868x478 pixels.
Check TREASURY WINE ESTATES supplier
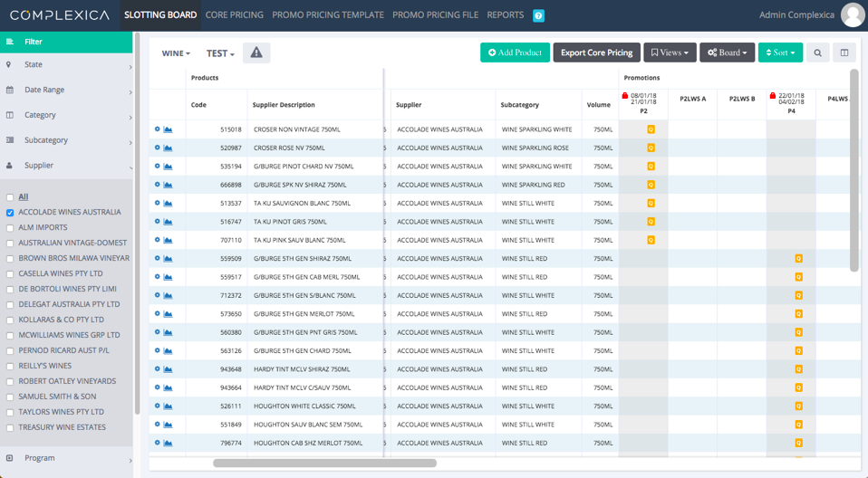[x=10, y=427]
